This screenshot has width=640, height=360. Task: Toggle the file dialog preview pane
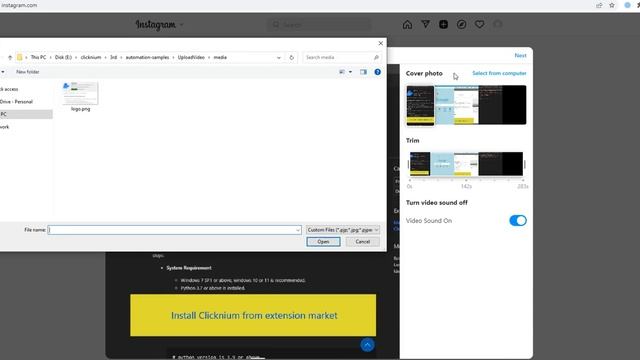tap(363, 72)
